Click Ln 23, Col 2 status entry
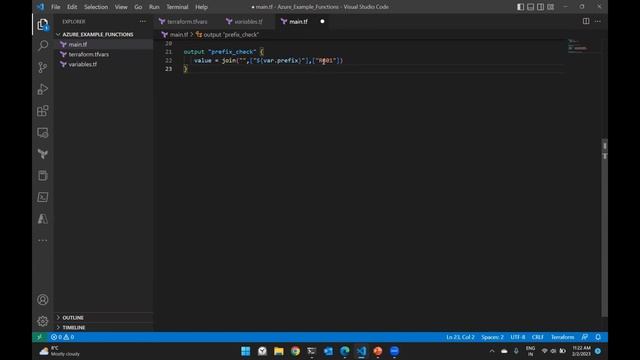Image resolution: width=640 pixels, height=360 pixels. click(x=460, y=337)
